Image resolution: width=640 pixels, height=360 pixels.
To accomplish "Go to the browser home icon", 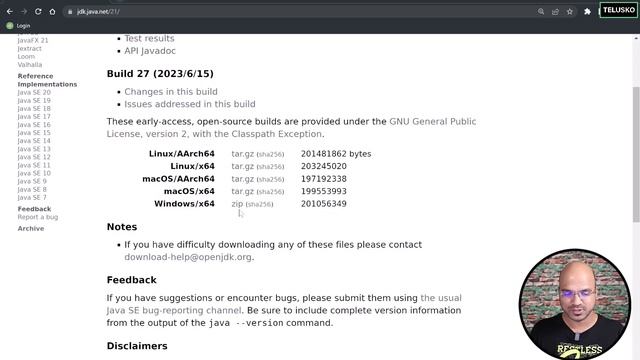I will (52, 11).
